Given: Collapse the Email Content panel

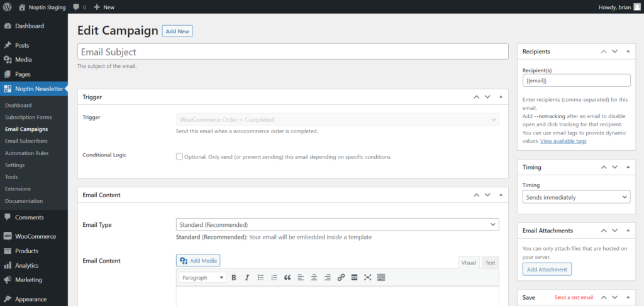Looking at the screenshot, I should 501,195.
